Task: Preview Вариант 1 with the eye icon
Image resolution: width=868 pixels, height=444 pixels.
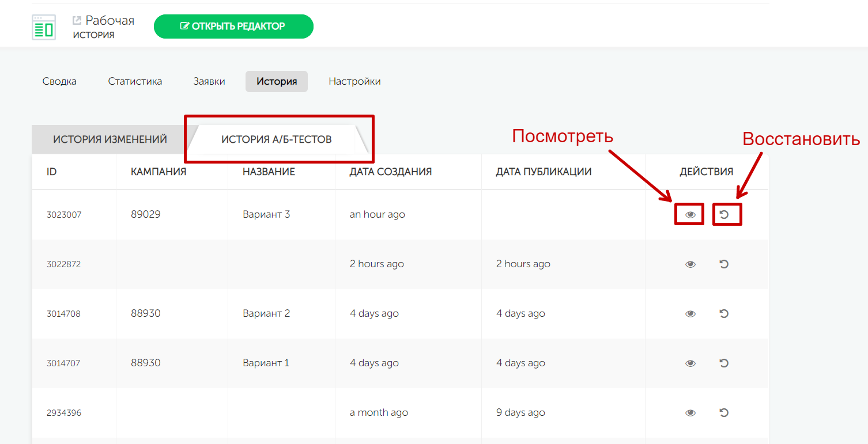Action: [x=690, y=363]
